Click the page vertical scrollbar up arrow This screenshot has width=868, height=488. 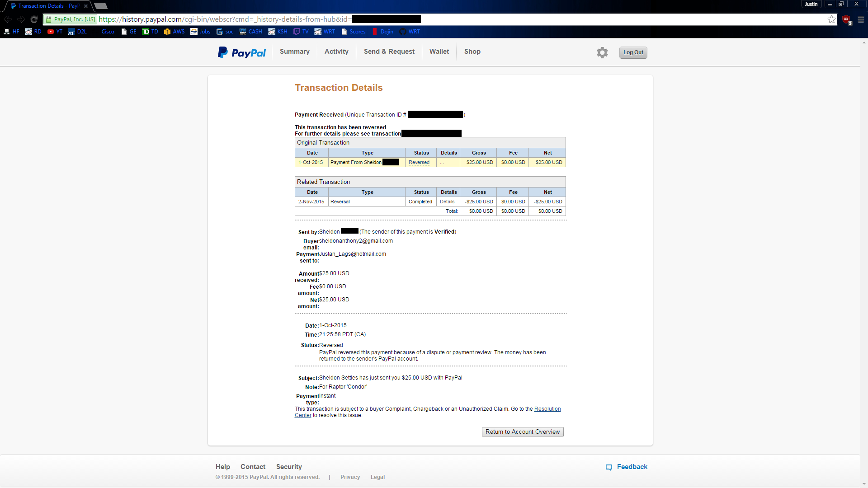(x=864, y=43)
